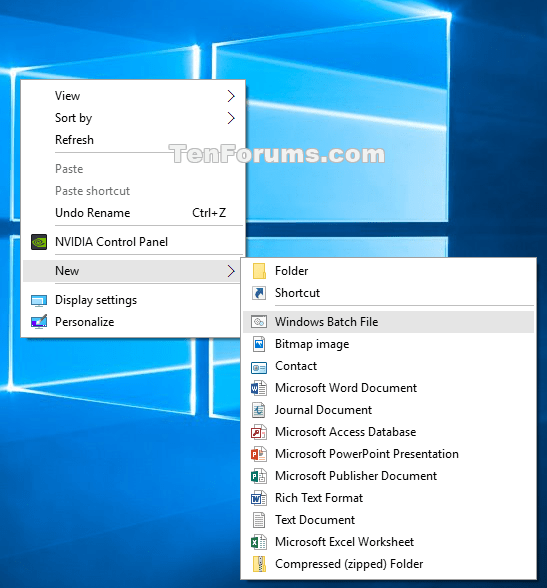The height and width of the screenshot is (588, 547).
Task: Click the Microsoft Excel Worksheet icon
Action: (x=259, y=542)
